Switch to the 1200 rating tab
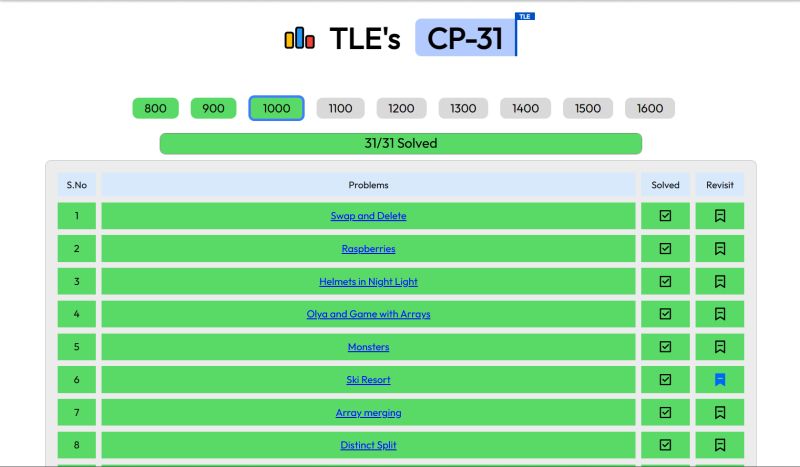 tap(402, 108)
